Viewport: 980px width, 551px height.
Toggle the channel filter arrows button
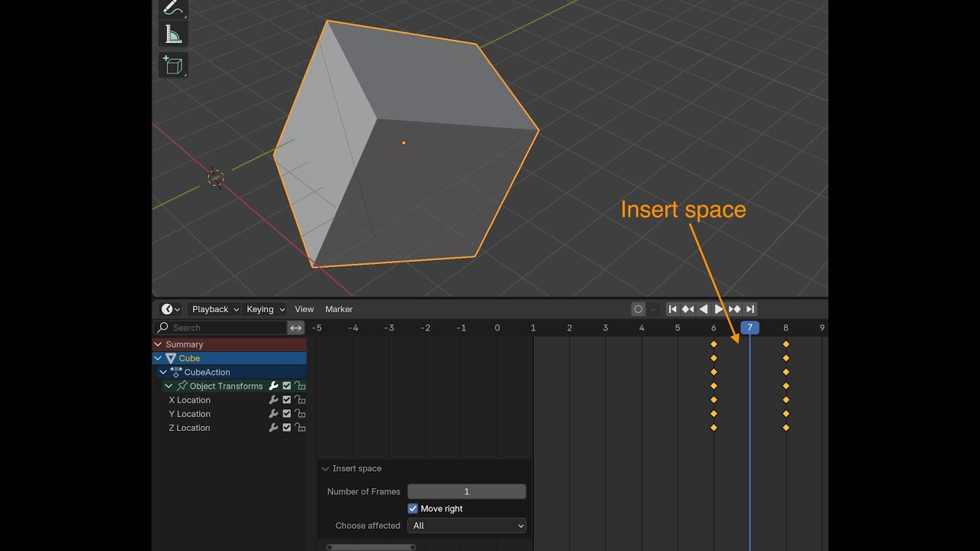(x=296, y=328)
